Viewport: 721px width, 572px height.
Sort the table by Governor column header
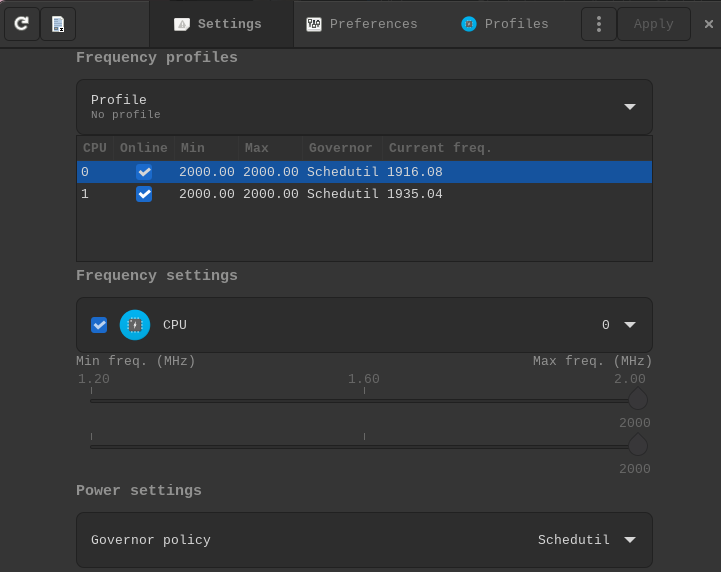click(x=340, y=148)
